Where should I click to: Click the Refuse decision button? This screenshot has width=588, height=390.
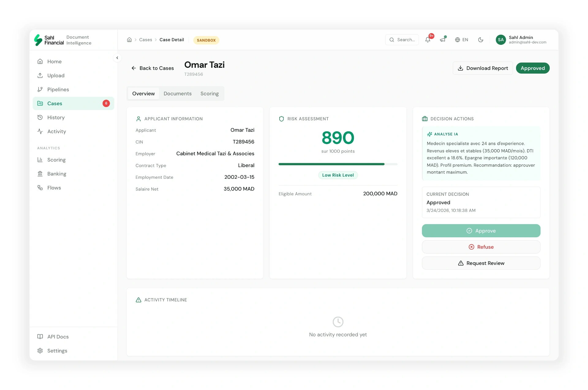(x=481, y=247)
